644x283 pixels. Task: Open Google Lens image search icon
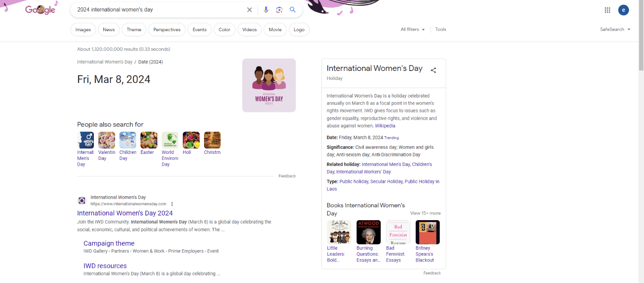[279, 10]
